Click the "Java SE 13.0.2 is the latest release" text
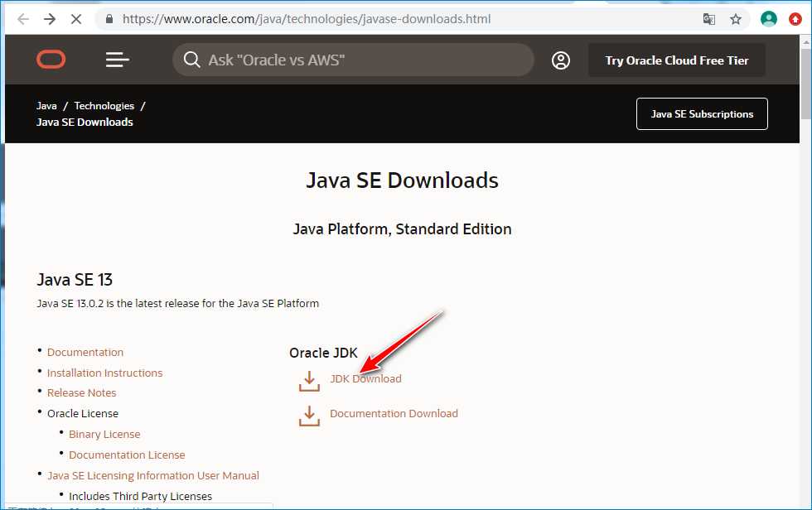Viewport: 812px width, 510px height. point(177,304)
